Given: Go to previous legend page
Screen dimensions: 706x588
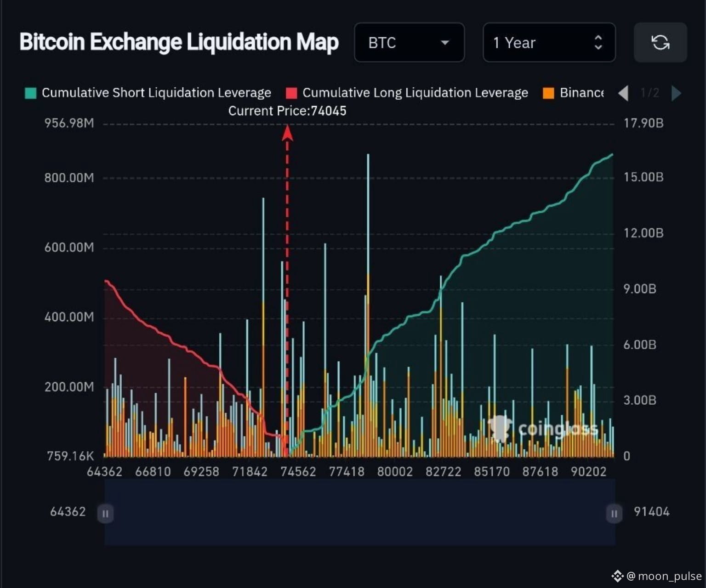Looking at the screenshot, I should (x=623, y=93).
